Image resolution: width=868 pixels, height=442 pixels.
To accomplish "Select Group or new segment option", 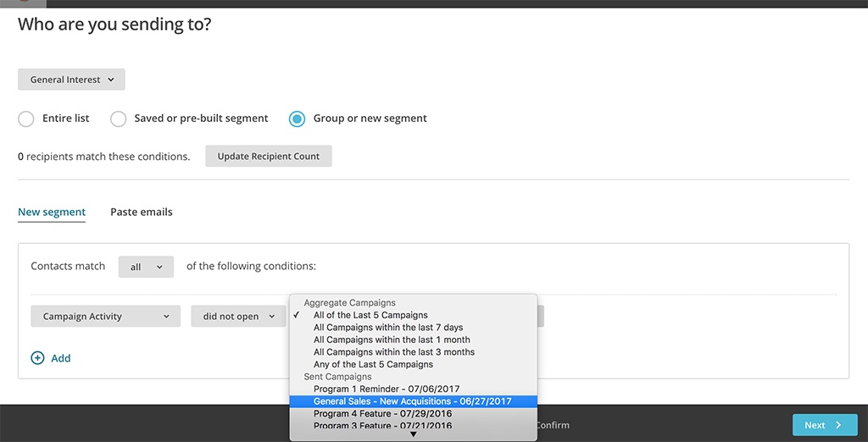I will 298,119.
